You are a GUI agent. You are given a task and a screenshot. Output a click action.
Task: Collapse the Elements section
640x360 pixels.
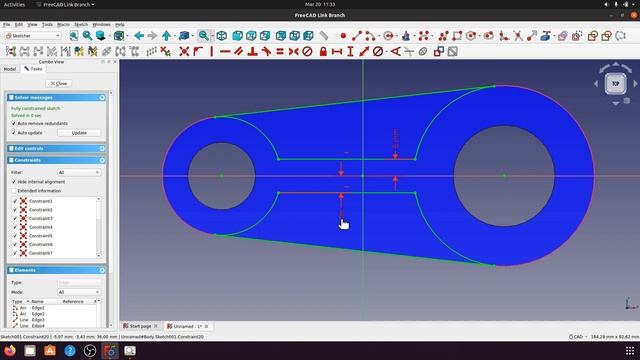tap(102, 270)
